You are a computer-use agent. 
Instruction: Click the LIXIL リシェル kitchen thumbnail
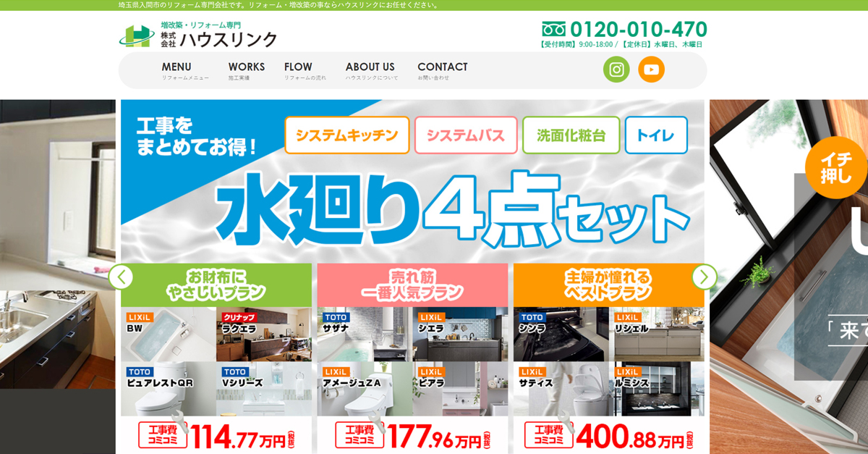658,334
